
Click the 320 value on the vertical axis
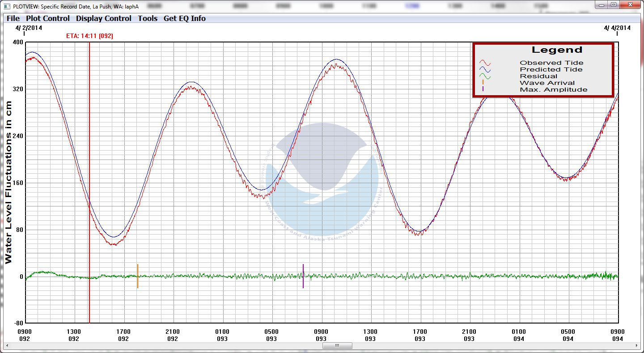(18, 89)
